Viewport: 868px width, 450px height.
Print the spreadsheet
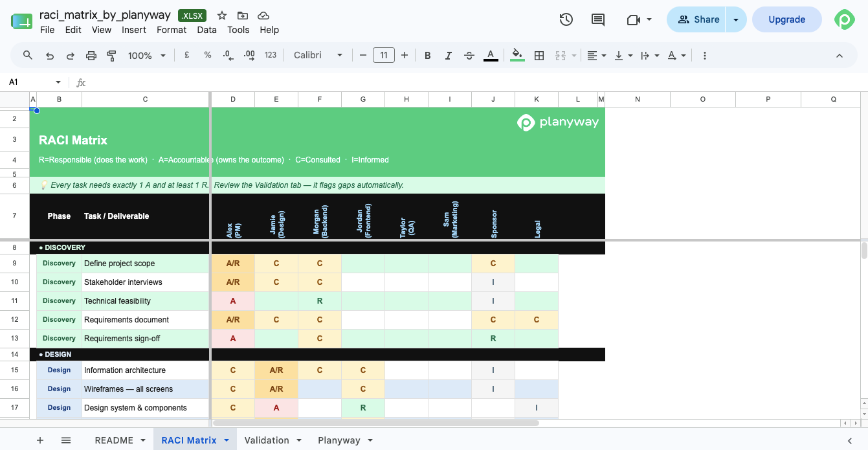pos(91,56)
